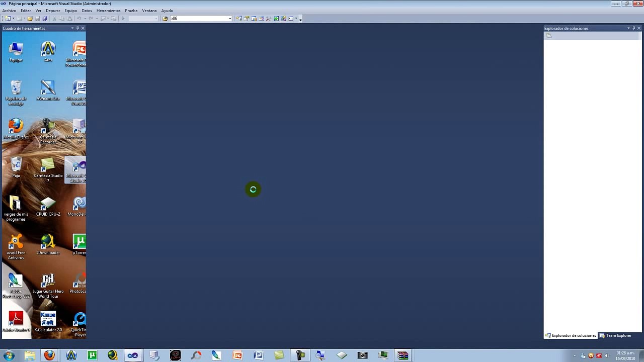This screenshot has height=362, width=644.
Task: Select the Camtasia Recorder desktop icon
Action: tap(48, 131)
